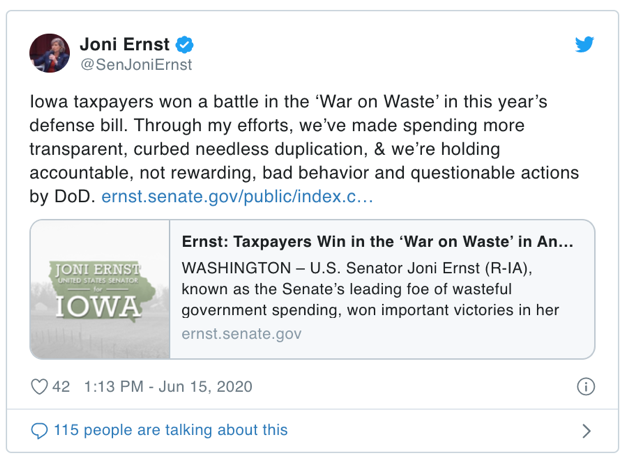Click the Joni Ernst display name

coord(125,44)
